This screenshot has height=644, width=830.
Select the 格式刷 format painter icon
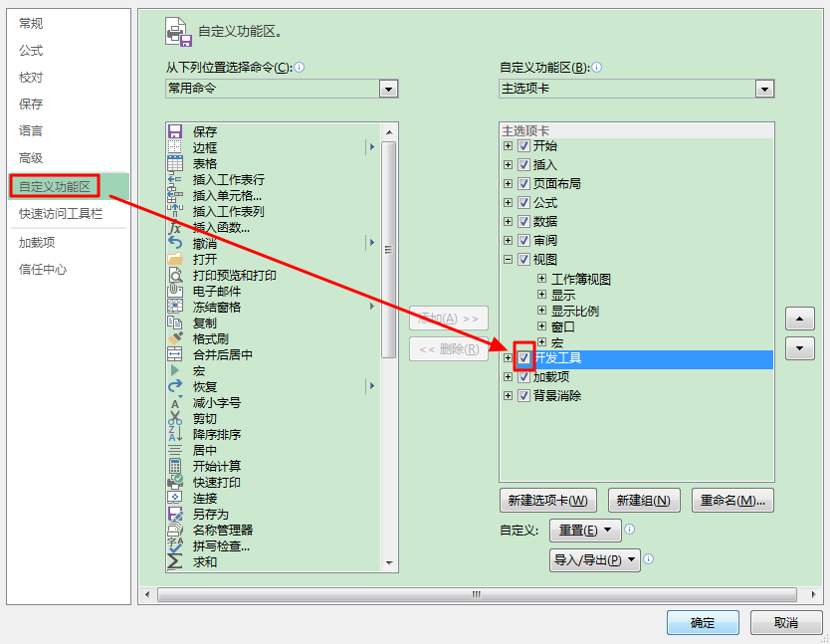(x=175, y=338)
